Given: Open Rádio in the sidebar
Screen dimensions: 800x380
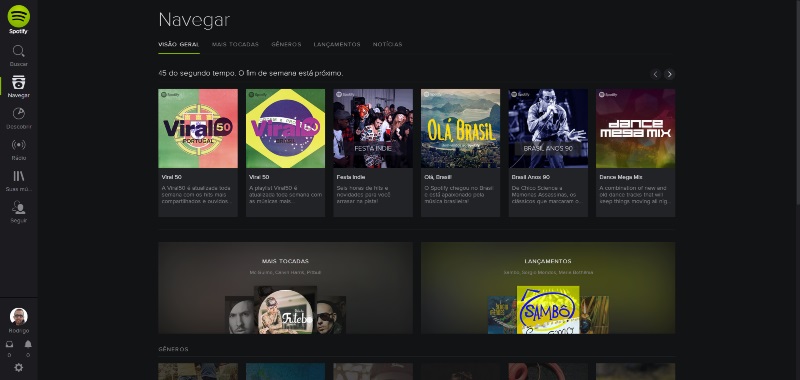Looking at the screenshot, I should coord(18,145).
